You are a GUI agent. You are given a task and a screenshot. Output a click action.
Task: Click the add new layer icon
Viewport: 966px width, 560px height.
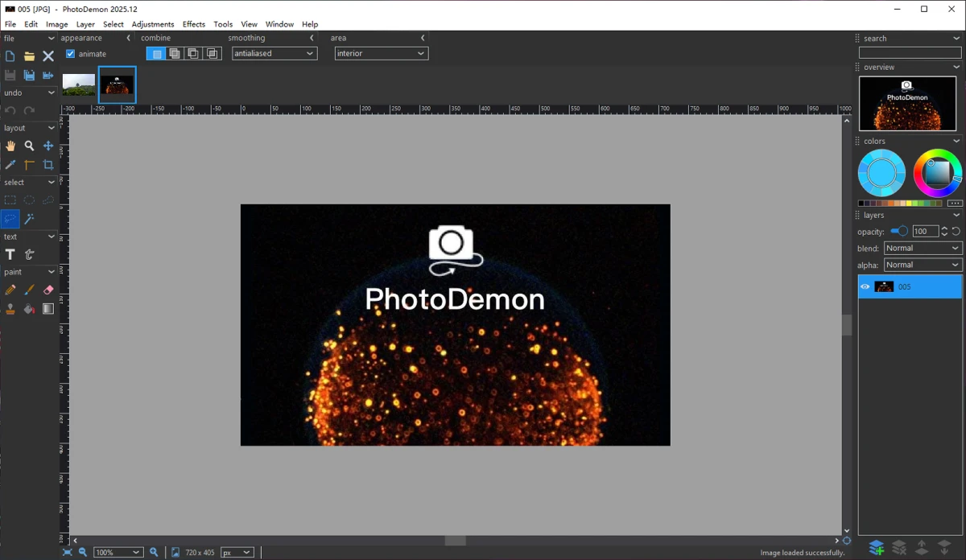877,548
